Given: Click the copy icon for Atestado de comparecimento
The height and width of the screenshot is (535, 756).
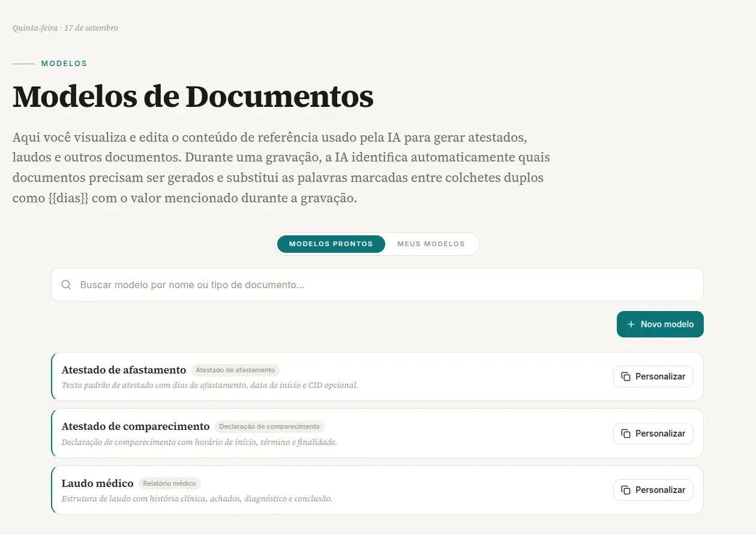Looking at the screenshot, I should tap(626, 434).
